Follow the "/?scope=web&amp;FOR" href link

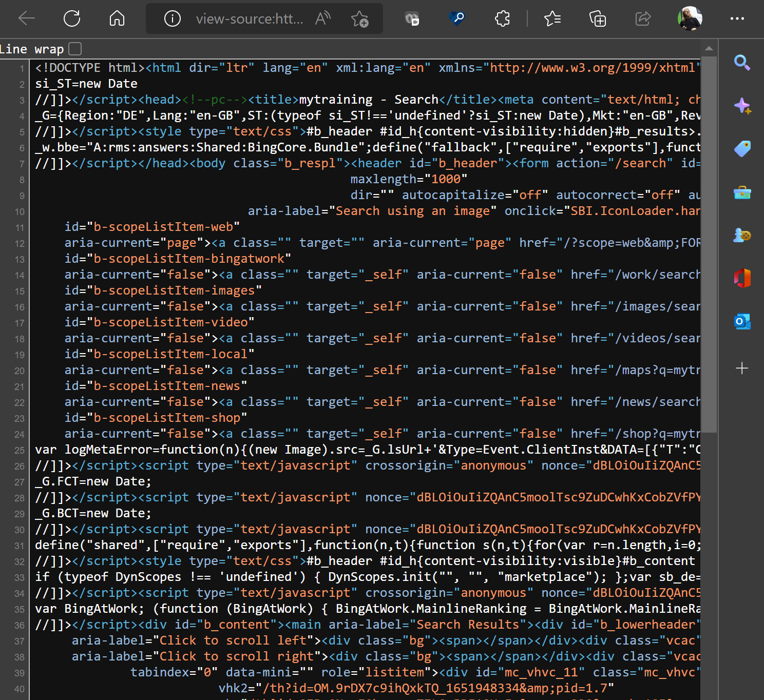pyautogui.click(x=632, y=243)
